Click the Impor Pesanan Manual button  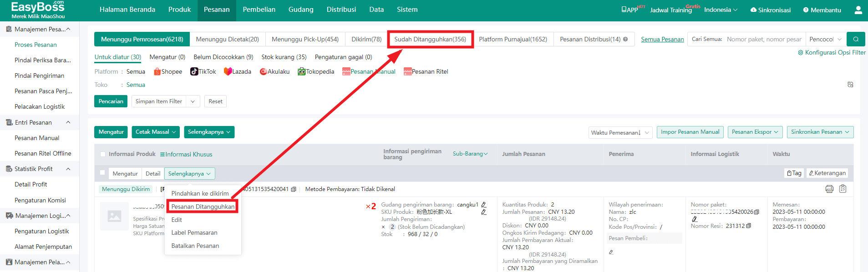click(x=690, y=132)
